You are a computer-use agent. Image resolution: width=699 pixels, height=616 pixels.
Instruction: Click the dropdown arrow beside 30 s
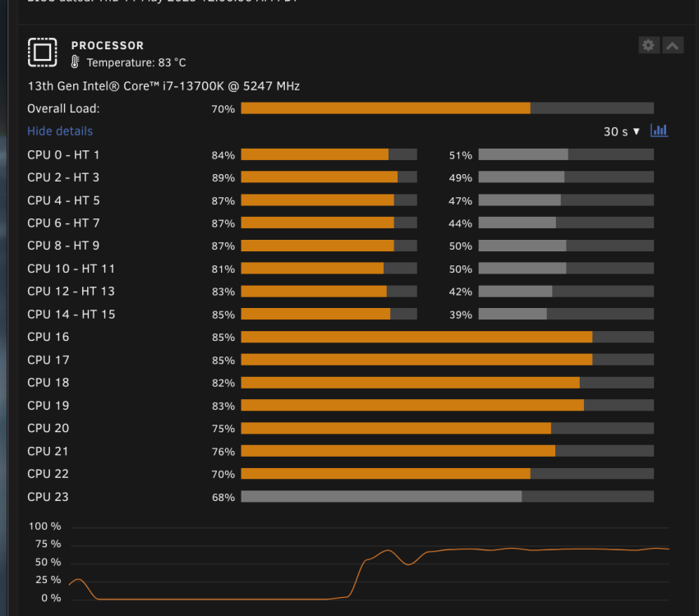(x=637, y=131)
